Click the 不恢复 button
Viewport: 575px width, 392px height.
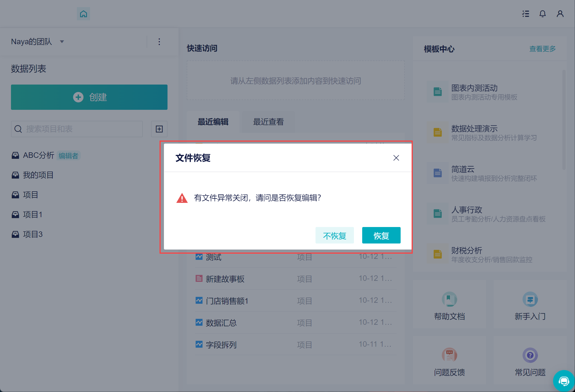(334, 236)
